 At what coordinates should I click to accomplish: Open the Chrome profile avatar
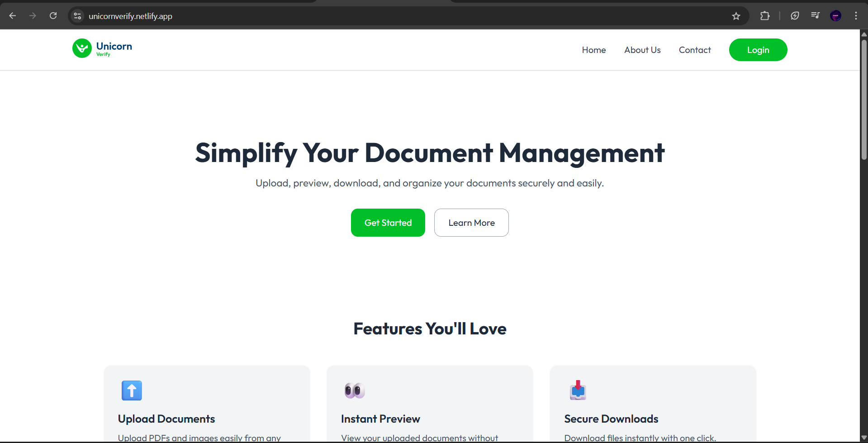835,16
